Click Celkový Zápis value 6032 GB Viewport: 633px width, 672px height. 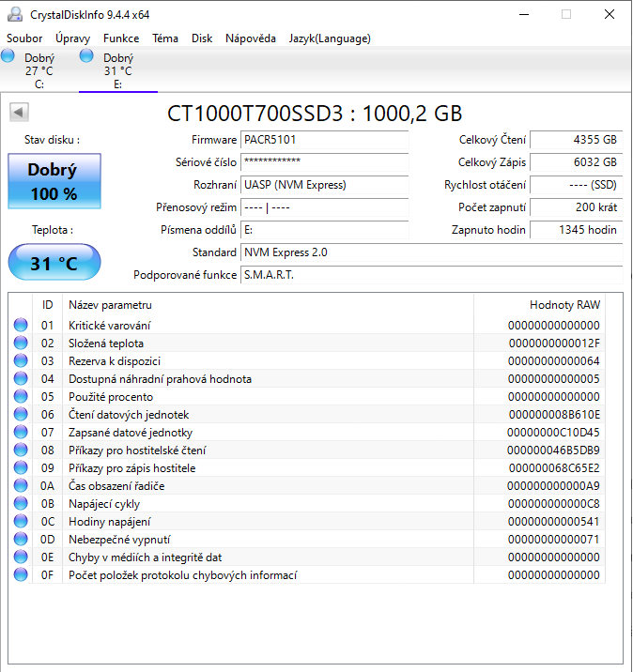[577, 162]
